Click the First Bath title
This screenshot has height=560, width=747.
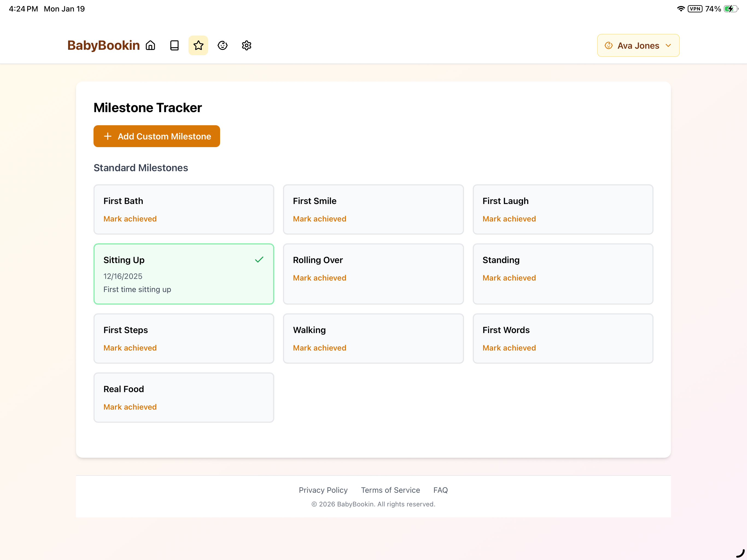tap(123, 201)
